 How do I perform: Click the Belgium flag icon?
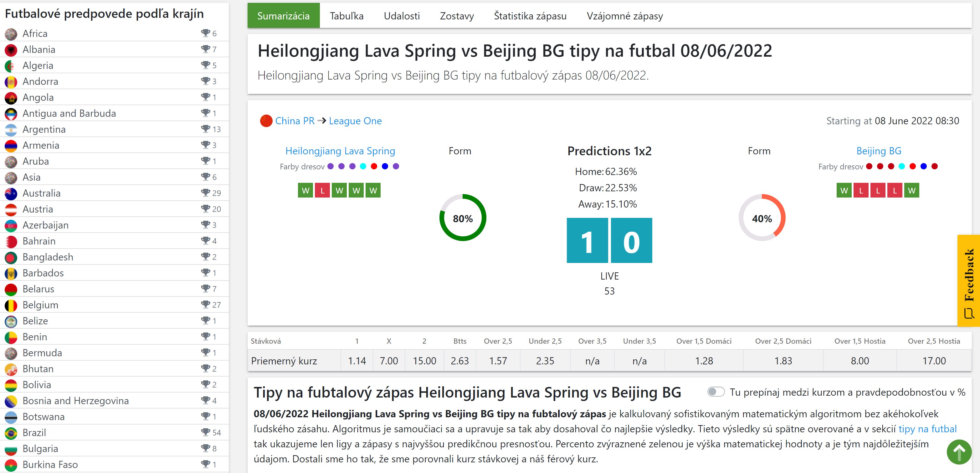[11, 305]
